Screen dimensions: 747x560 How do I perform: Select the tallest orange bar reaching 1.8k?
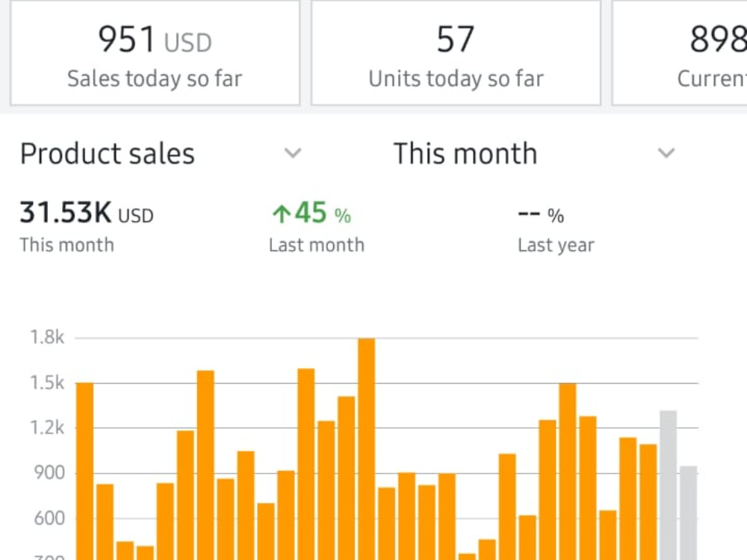pyautogui.click(x=366, y=449)
